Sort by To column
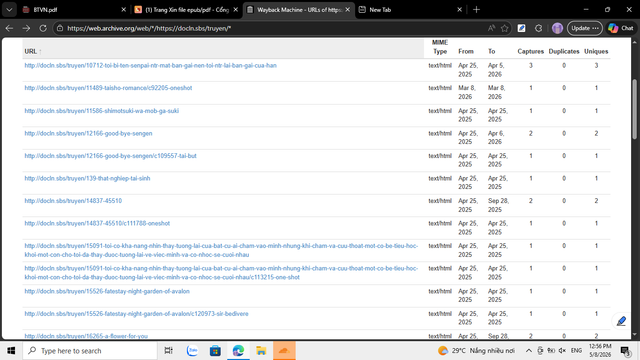640x360 pixels. [491, 51]
